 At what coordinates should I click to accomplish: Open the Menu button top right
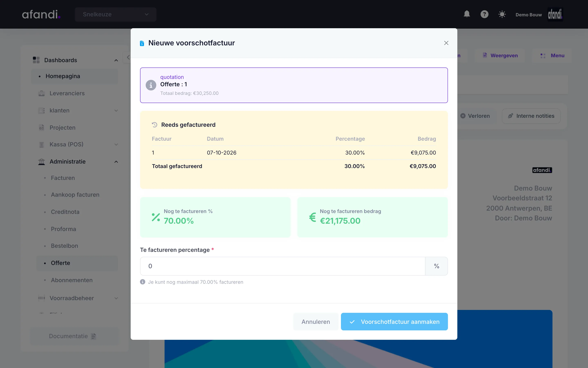(552, 55)
